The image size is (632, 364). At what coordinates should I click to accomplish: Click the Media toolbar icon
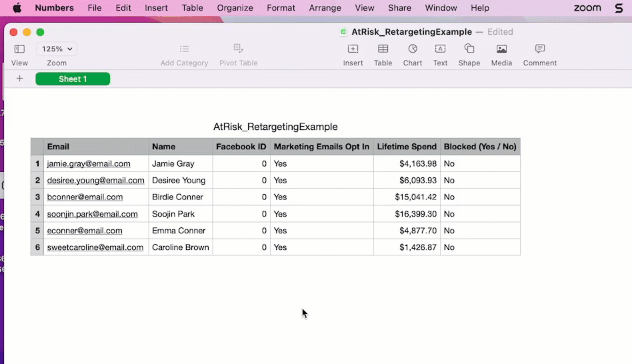pos(501,49)
